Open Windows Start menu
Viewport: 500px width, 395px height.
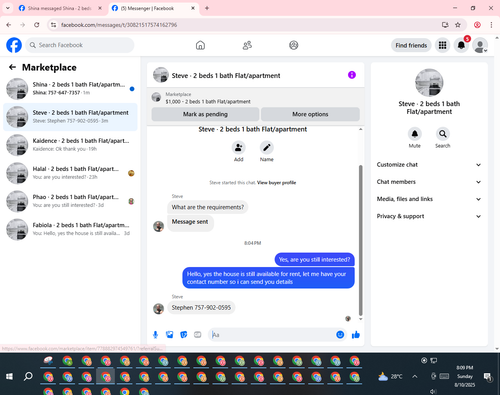(9, 377)
